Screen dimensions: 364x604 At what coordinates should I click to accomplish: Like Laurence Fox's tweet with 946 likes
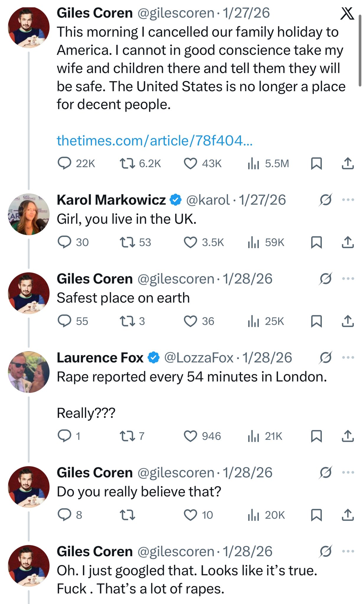(x=190, y=436)
